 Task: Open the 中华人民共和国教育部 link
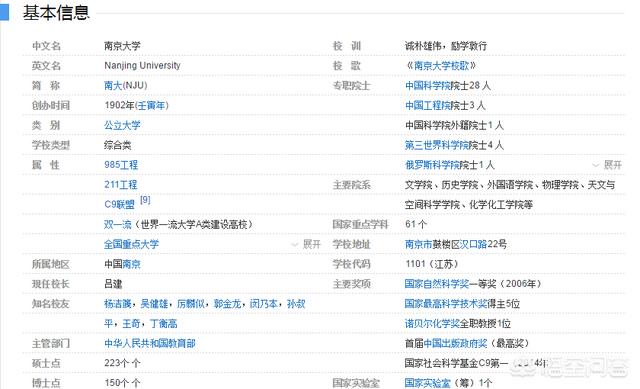[150, 343]
